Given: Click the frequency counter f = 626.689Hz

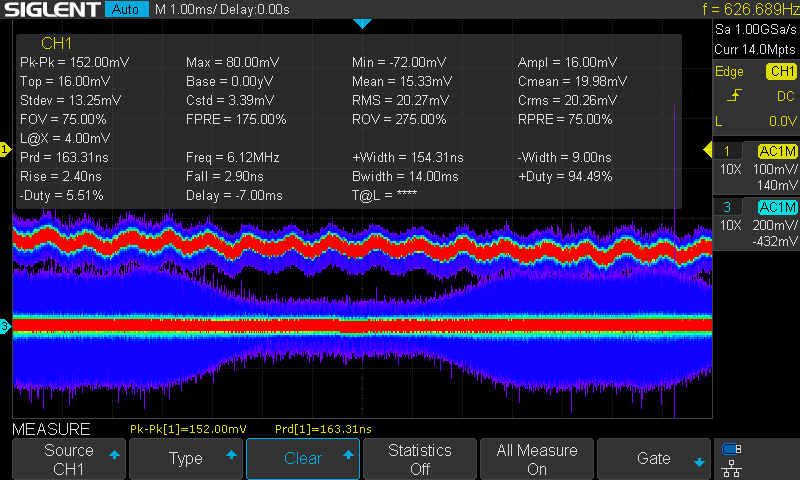Looking at the screenshot, I should (x=751, y=9).
